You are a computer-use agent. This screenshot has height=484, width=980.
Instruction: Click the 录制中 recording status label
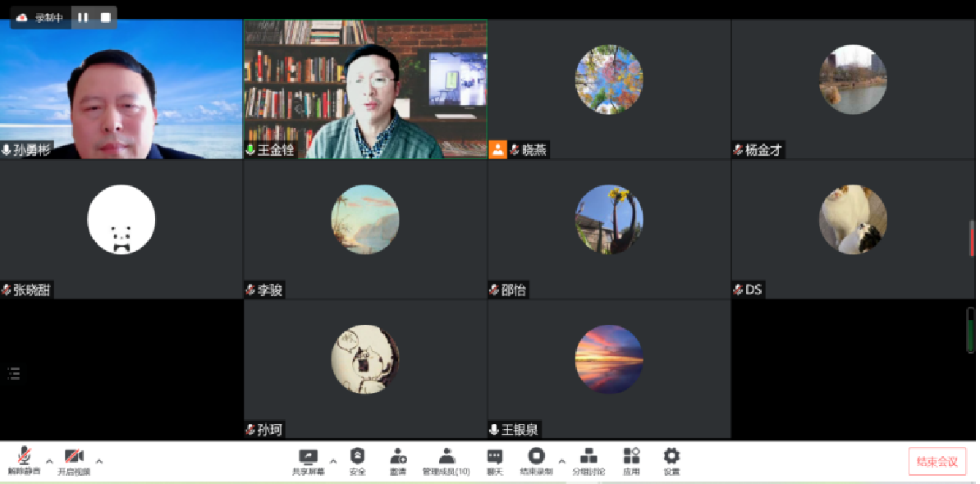tap(48, 17)
